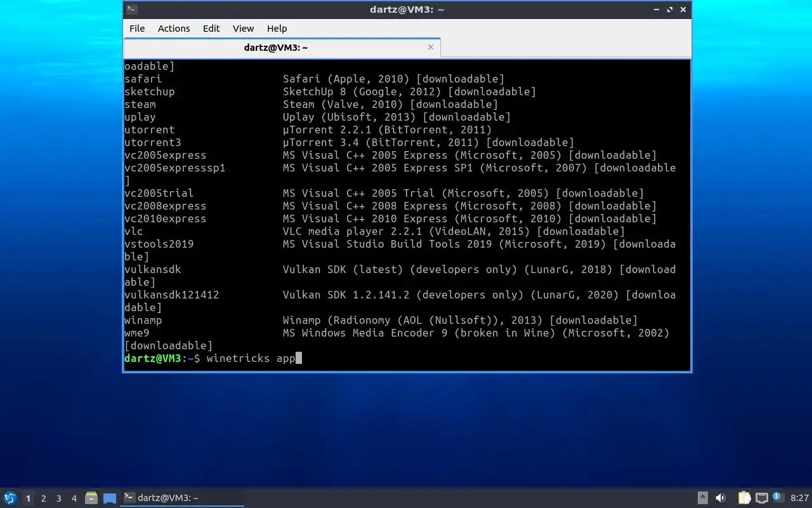812x508 pixels.
Task: Click the 'winamp' list entry
Action: pyautogui.click(x=143, y=320)
